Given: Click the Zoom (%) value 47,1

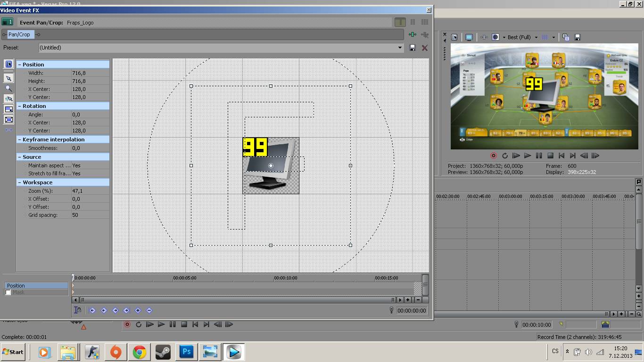Looking at the screenshot, I should [90, 191].
